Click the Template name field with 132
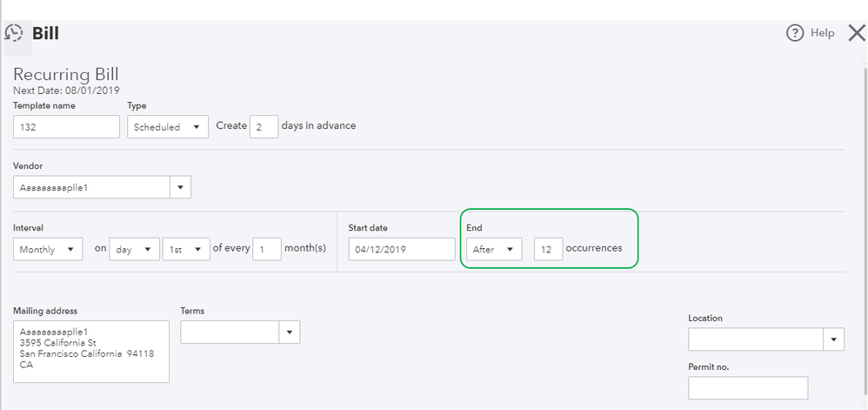The height and width of the screenshot is (410, 868). click(66, 127)
